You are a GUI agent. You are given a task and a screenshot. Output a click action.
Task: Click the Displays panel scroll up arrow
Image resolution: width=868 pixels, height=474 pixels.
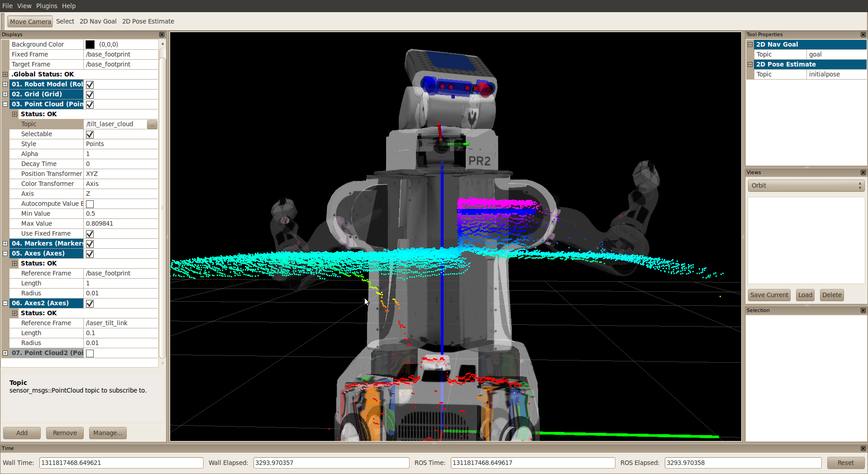[x=162, y=44]
